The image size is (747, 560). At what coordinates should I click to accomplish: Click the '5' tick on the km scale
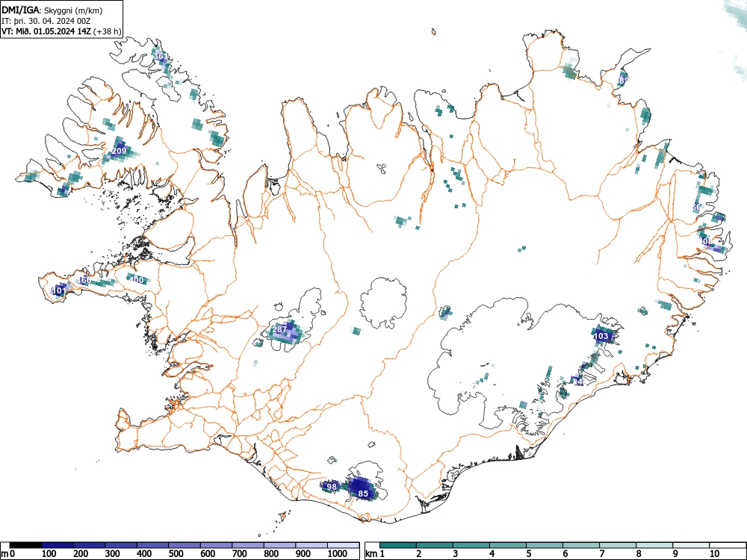tap(528, 553)
